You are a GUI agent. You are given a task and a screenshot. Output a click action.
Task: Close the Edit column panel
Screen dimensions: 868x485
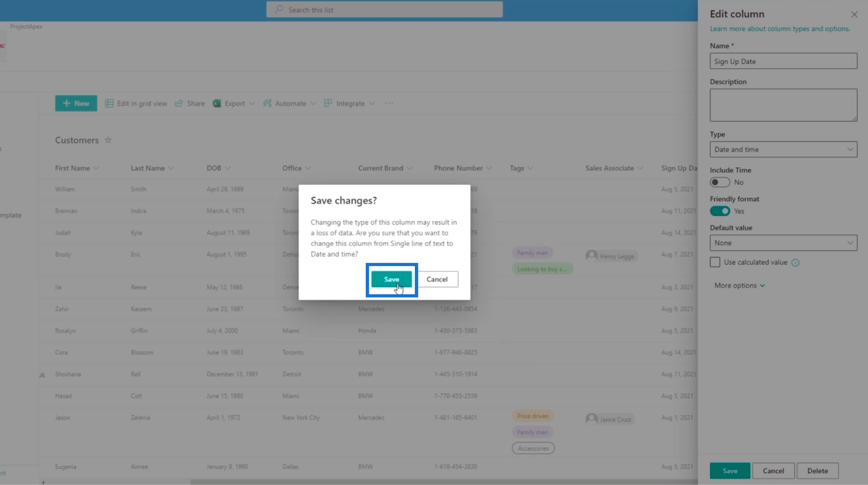point(854,14)
